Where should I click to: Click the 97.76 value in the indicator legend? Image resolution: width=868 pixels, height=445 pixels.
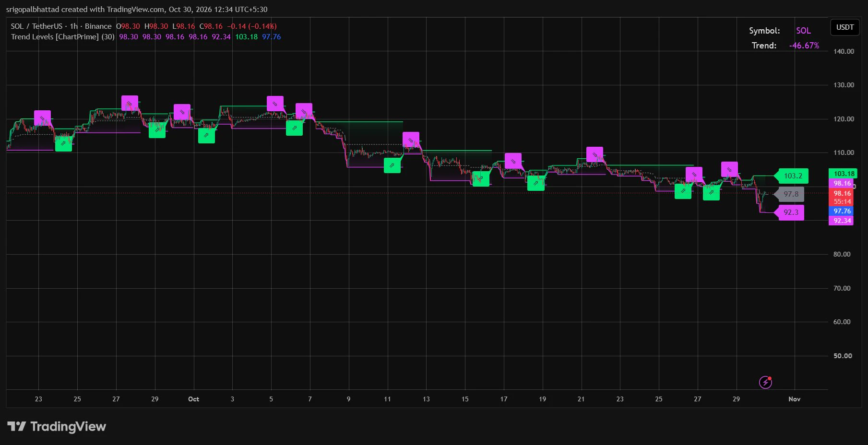point(271,37)
